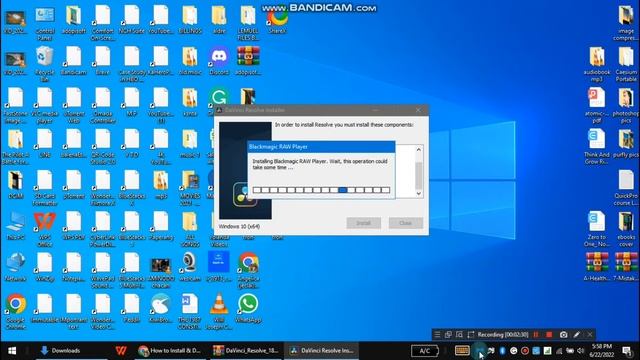Image resolution: width=640 pixels, height=360 pixels.
Task: Select the Think And Grow Rich document icon
Action: tap(597, 147)
